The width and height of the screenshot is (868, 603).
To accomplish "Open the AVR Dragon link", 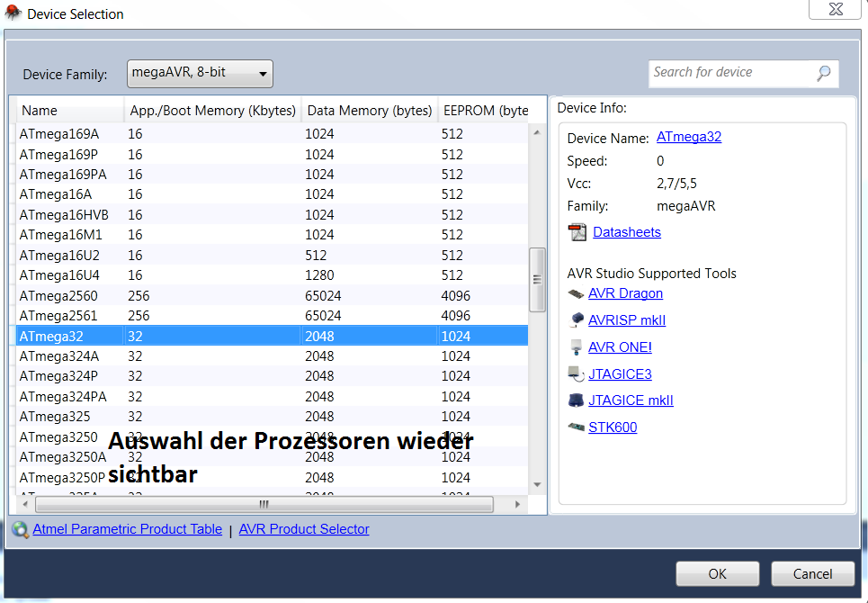I will [x=625, y=293].
